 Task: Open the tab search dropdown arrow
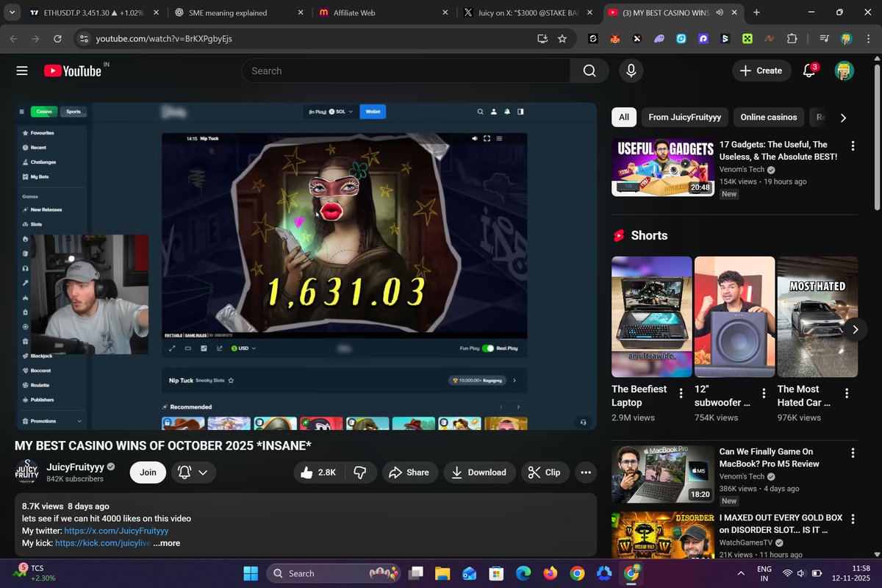tap(12, 12)
